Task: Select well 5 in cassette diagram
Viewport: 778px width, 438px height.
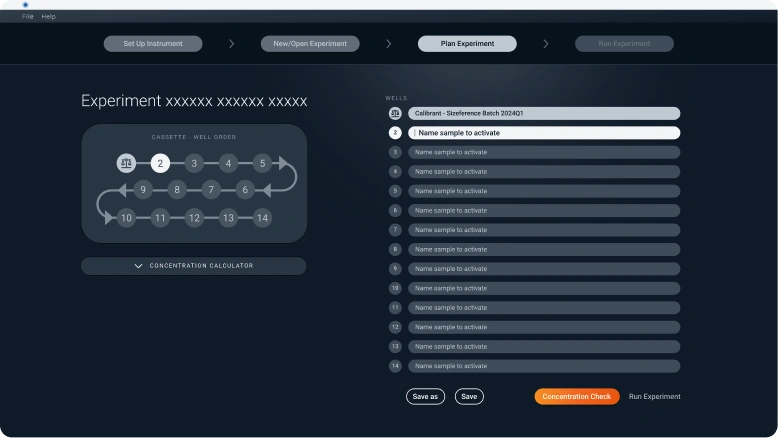Action: (262, 163)
